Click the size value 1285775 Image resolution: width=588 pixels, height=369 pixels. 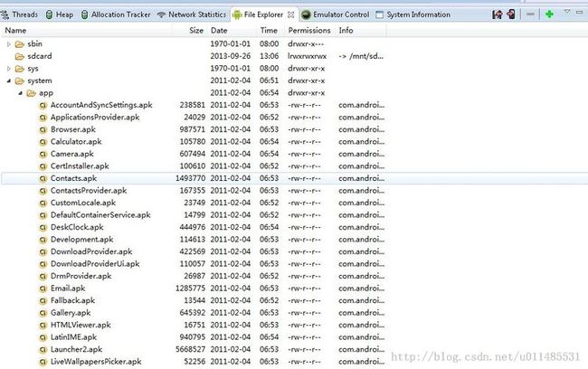pos(190,289)
